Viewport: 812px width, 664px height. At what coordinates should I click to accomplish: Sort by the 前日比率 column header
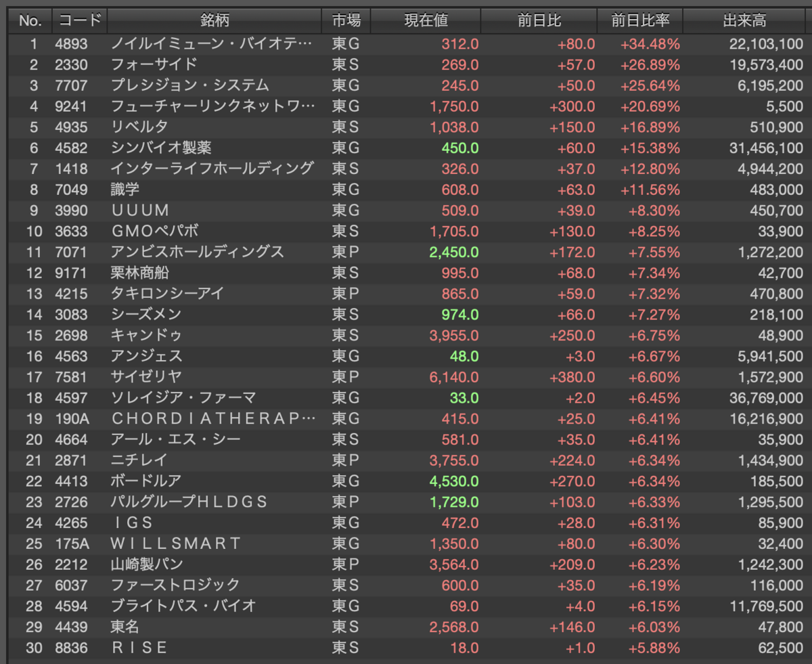640,21
